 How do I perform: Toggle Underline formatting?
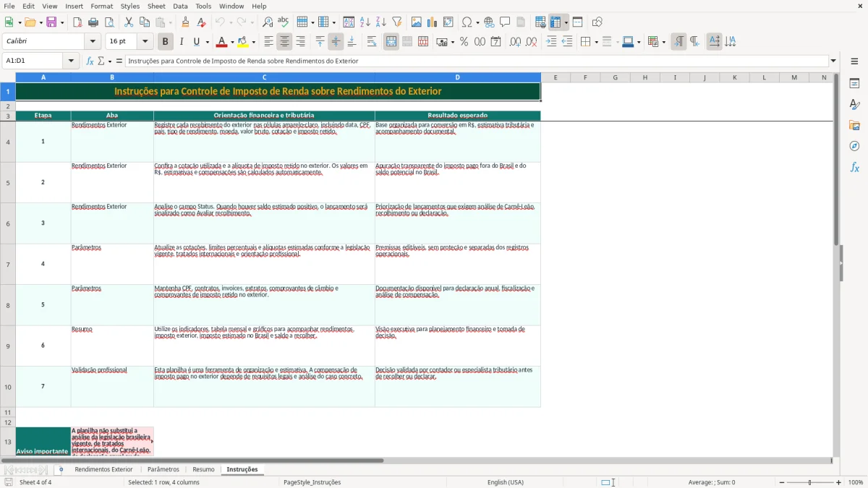196,42
